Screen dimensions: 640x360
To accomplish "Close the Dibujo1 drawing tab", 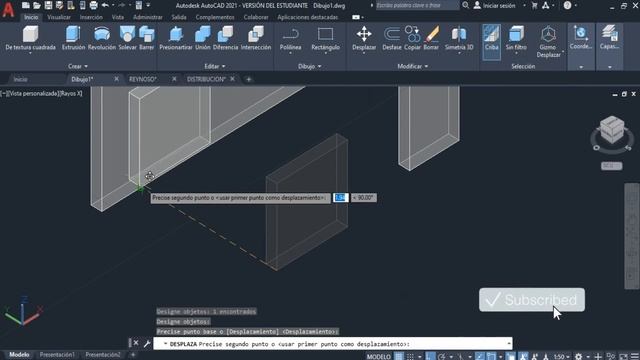I will tap(116, 79).
